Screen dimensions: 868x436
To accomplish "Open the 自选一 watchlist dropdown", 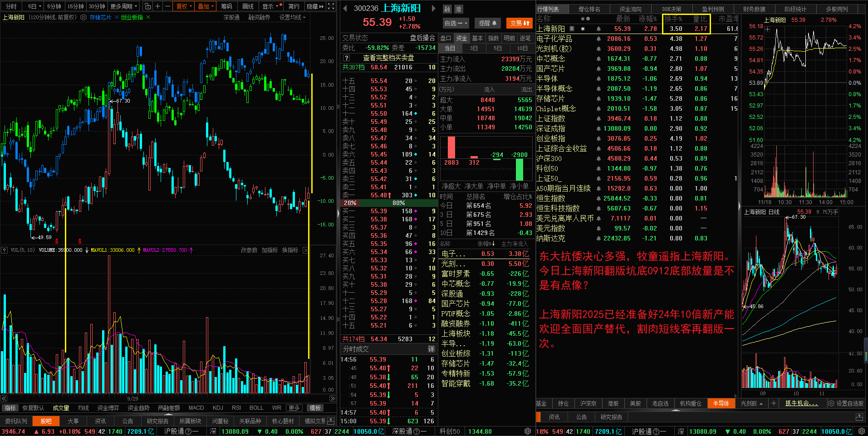I will [x=456, y=23].
